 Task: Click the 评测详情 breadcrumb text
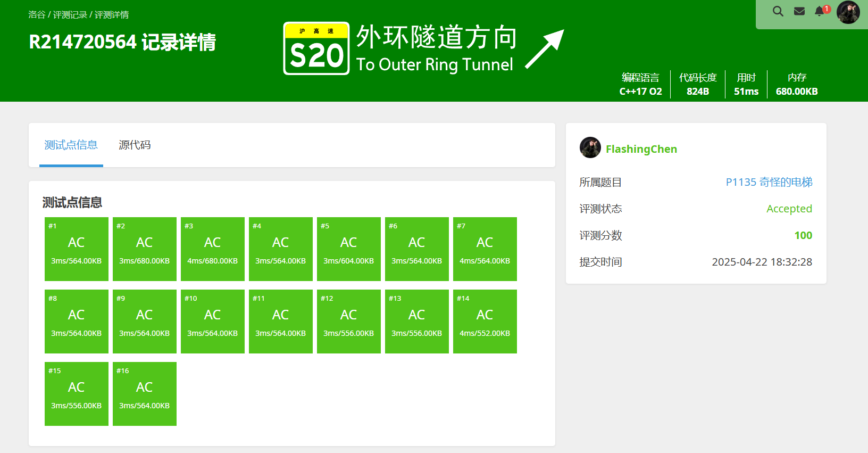click(x=111, y=14)
